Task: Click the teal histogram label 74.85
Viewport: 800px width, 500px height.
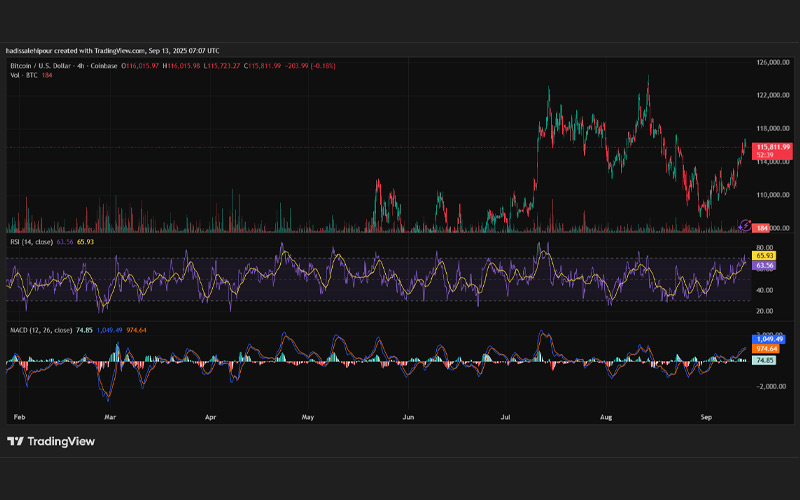Action: 764,360
